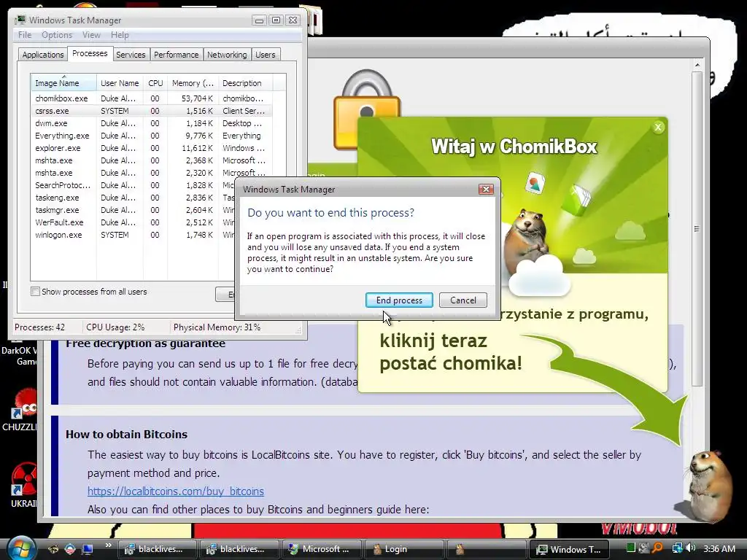
Task: Select Everything.exe process row
Action: click(152, 136)
